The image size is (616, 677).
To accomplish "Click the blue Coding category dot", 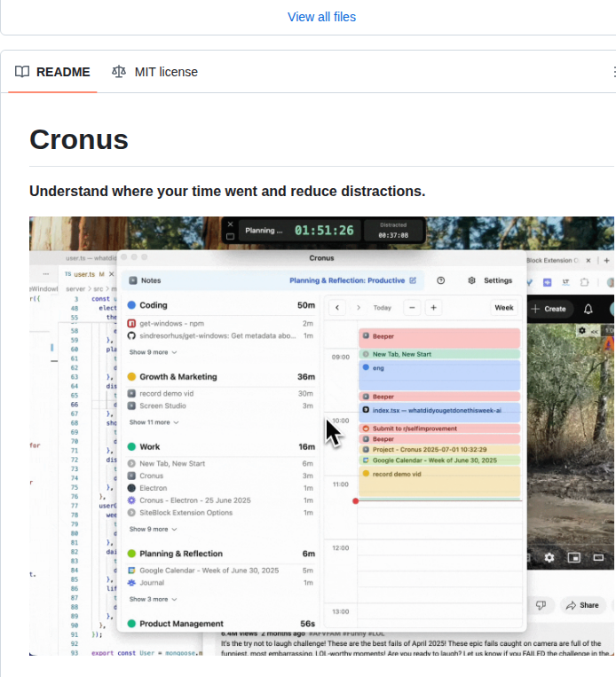I will pos(131,305).
